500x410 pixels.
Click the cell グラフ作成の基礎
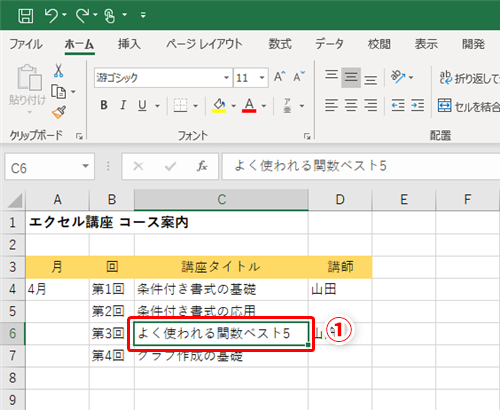[x=221, y=356]
